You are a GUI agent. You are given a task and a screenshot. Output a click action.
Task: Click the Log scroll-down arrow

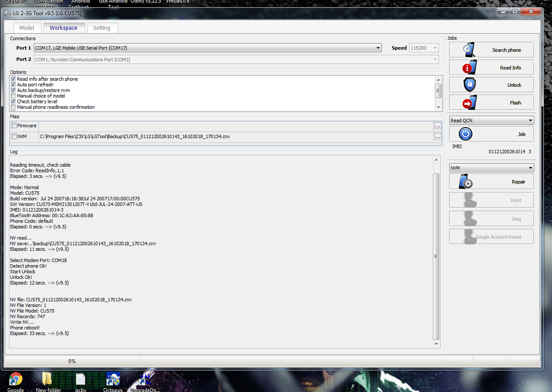436,344
